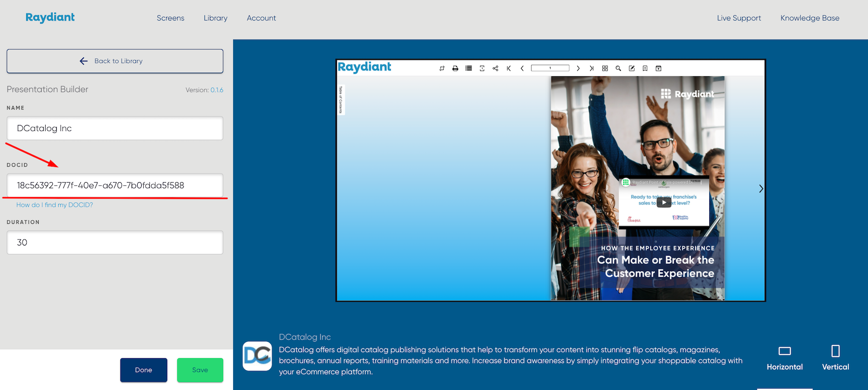Select Vertical orientation
The width and height of the screenshot is (868, 390).
tap(835, 358)
